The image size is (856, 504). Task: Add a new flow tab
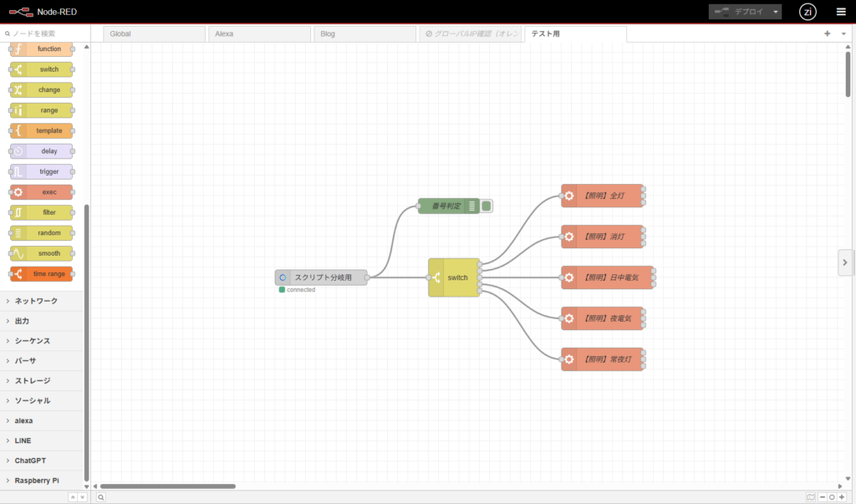point(828,34)
